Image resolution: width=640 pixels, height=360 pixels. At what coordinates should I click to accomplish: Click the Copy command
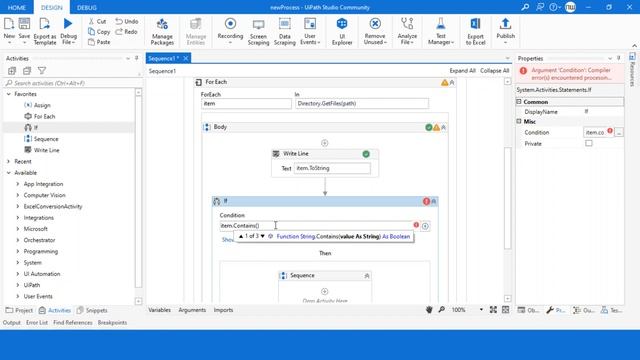pyautogui.click(x=99, y=31)
